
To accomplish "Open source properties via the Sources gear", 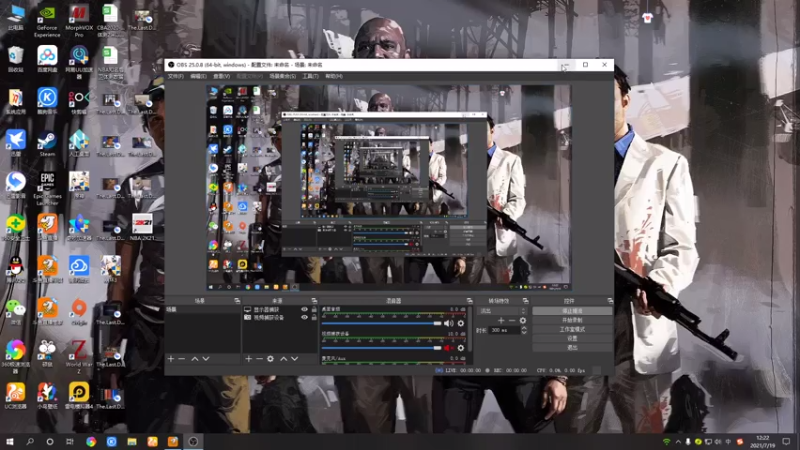I will click(270, 359).
